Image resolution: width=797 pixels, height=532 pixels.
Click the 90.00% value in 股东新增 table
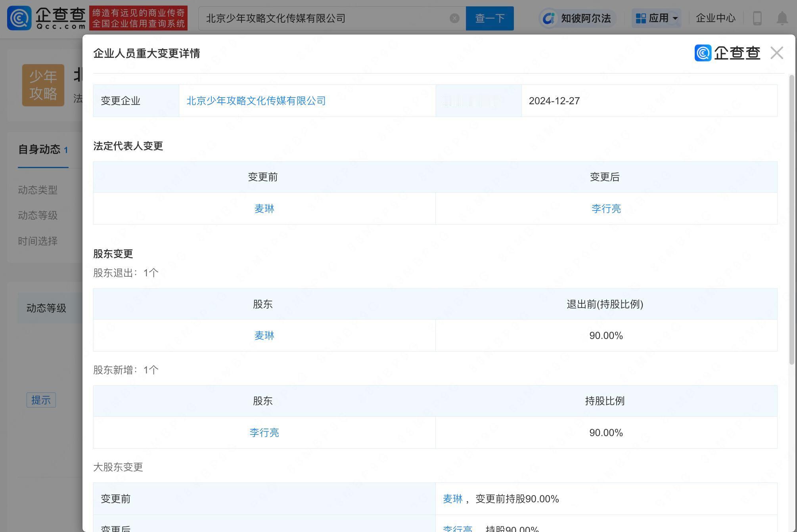pyautogui.click(x=606, y=432)
